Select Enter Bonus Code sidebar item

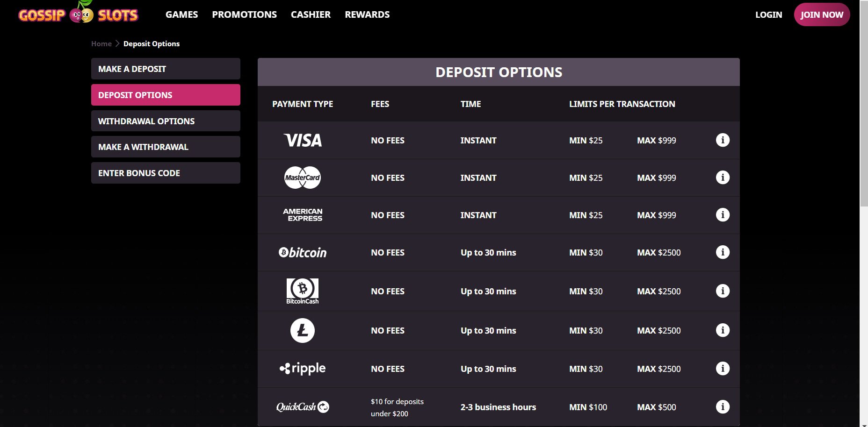tap(166, 173)
